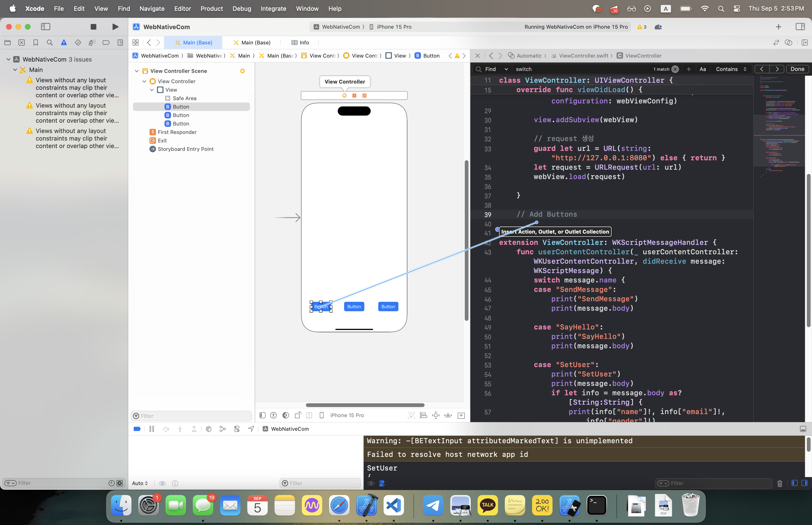Open the Issue navigator warning icon
This screenshot has width=812, height=525.
64,43
